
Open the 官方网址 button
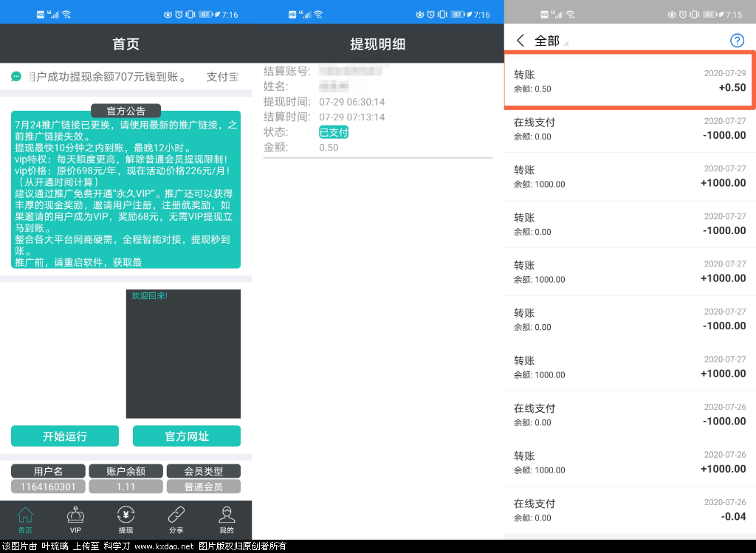coord(186,436)
